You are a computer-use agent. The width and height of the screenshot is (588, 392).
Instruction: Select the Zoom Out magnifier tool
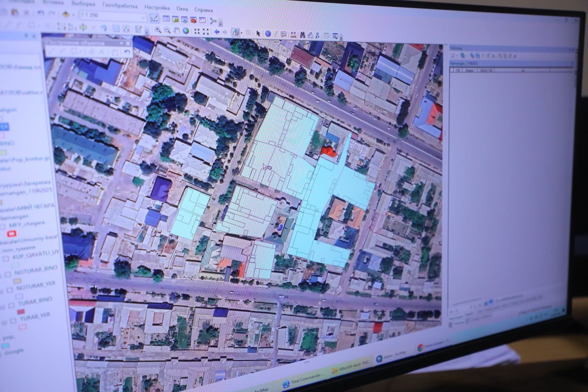(x=167, y=30)
